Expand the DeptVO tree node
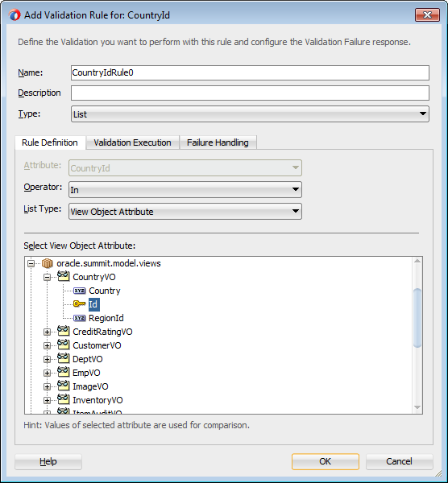The height and width of the screenshot is (483, 448). click(48, 359)
